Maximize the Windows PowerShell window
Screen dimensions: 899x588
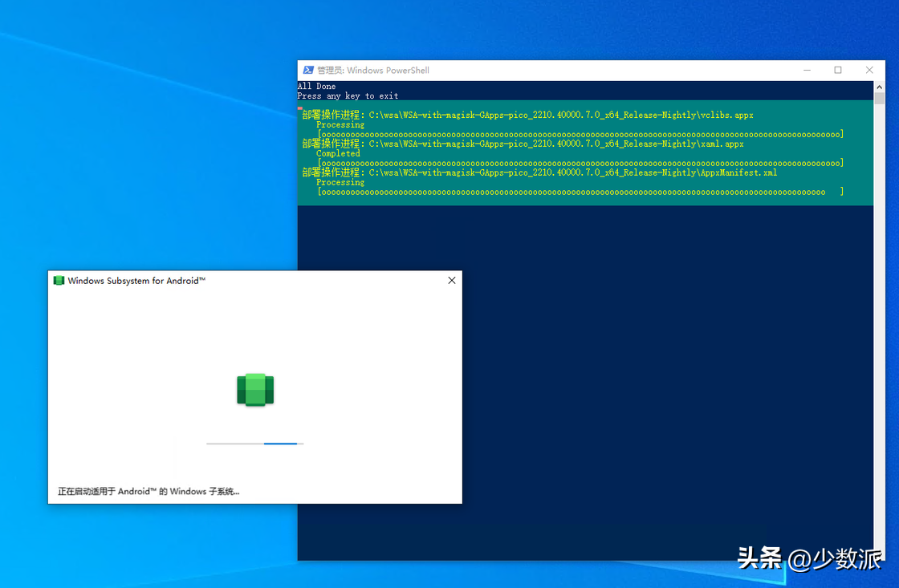pos(838,71)
